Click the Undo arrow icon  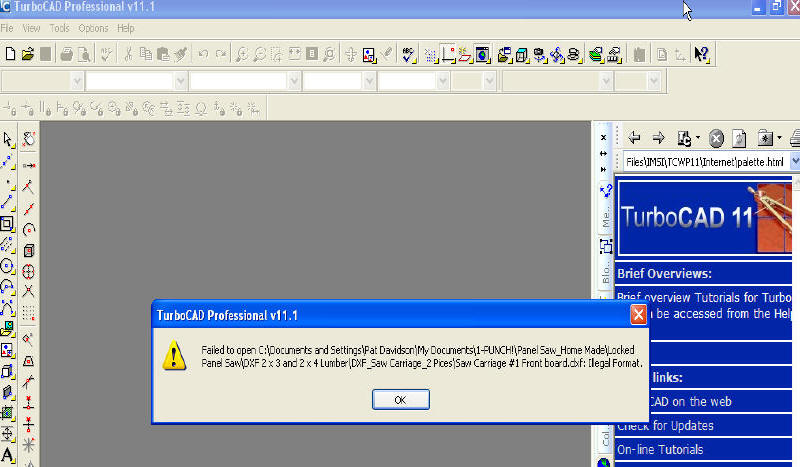(x=203, y=54)
